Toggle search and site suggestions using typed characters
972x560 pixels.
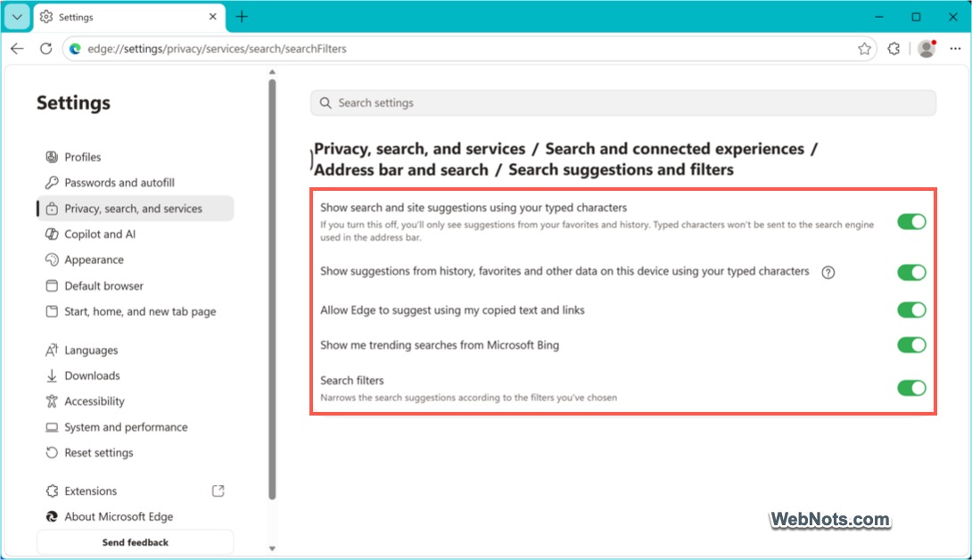point(911,221)
